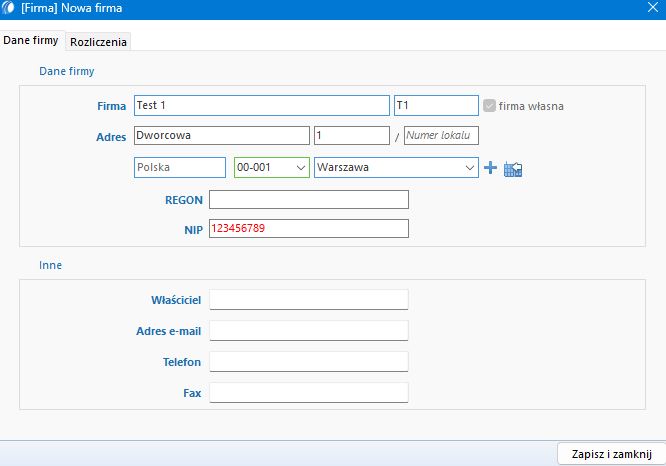Click the Numer lokalu input field

441,136
